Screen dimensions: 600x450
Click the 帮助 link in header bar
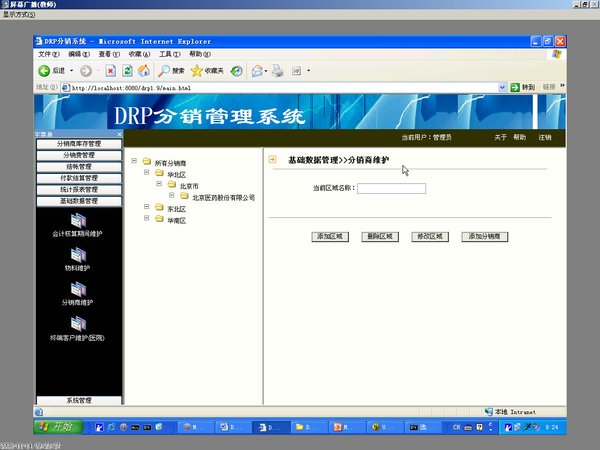(519, 137)
